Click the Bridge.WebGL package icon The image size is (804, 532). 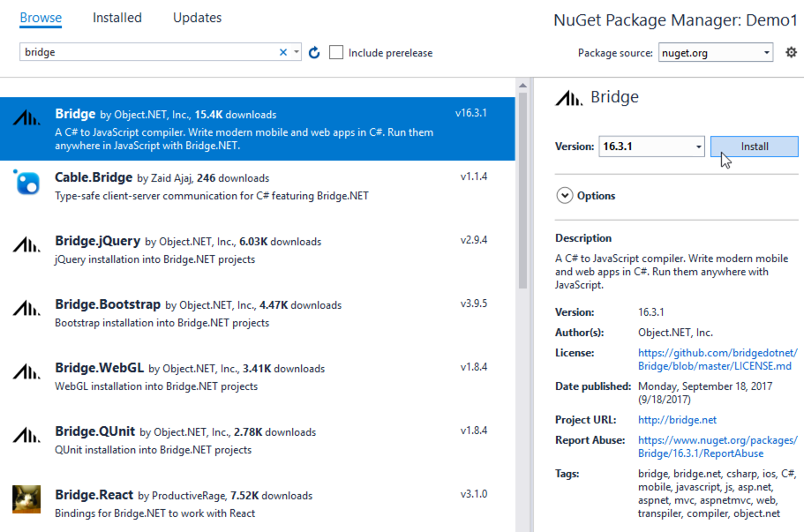click(26, 372)
